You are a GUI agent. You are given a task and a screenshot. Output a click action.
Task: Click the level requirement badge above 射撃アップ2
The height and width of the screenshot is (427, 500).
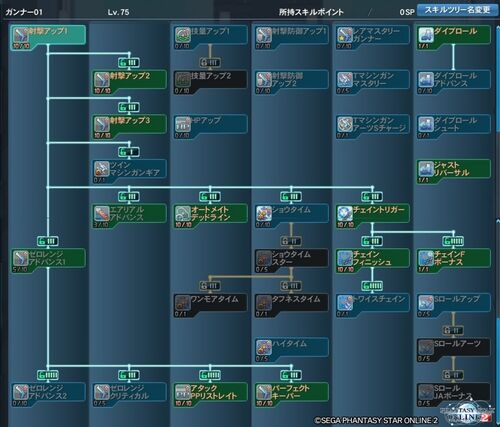click(x=129, y=62)
